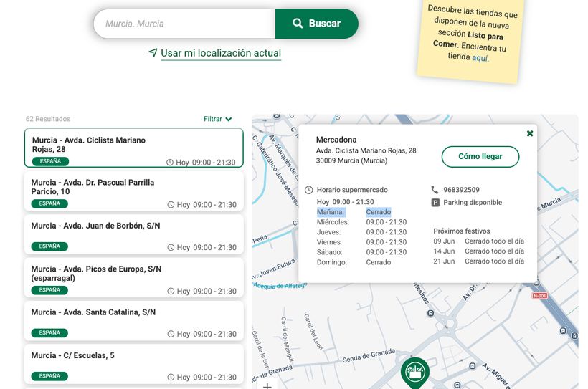Click the Cómo llegar button

click(x=480, y=157)
